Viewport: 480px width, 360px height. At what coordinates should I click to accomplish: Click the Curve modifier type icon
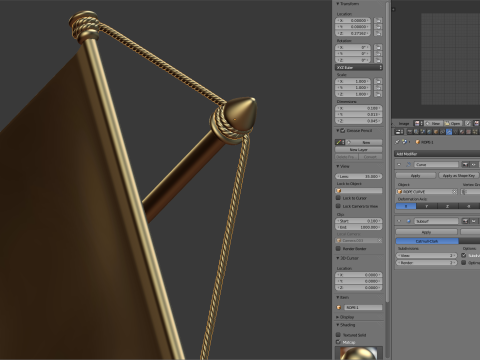(x=409, y=164)
